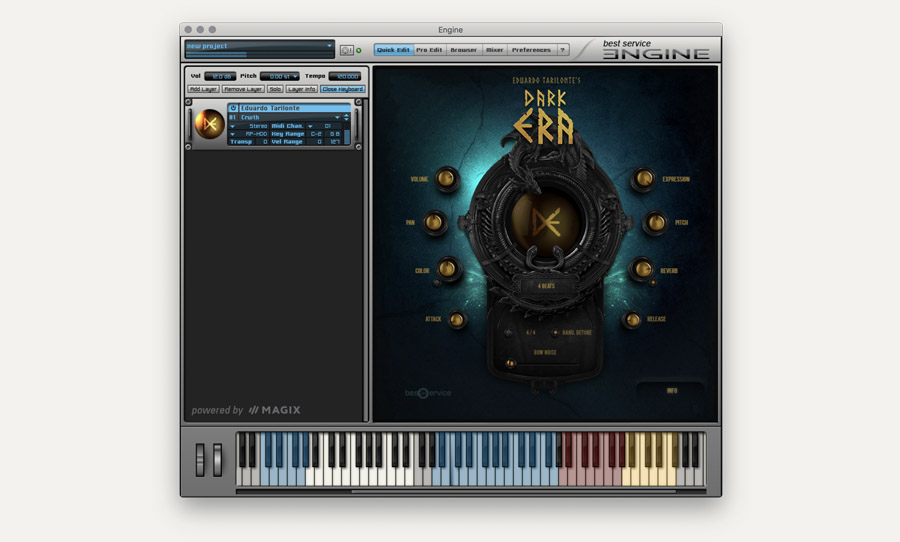The width and height of the screenshot is (900, 542).
Task: Toggle the 4/4 time switch
Action: point(509,332)
